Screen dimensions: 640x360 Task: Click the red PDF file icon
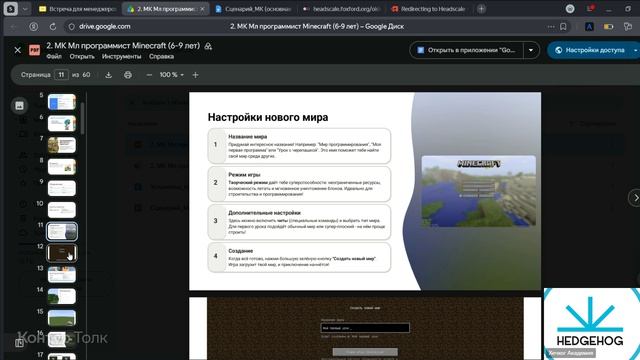click(35, 50)
